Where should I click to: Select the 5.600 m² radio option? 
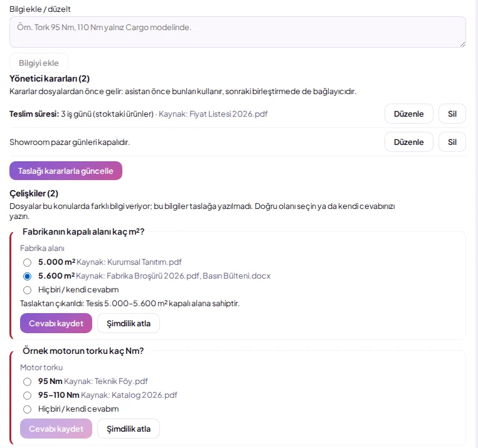27,276
